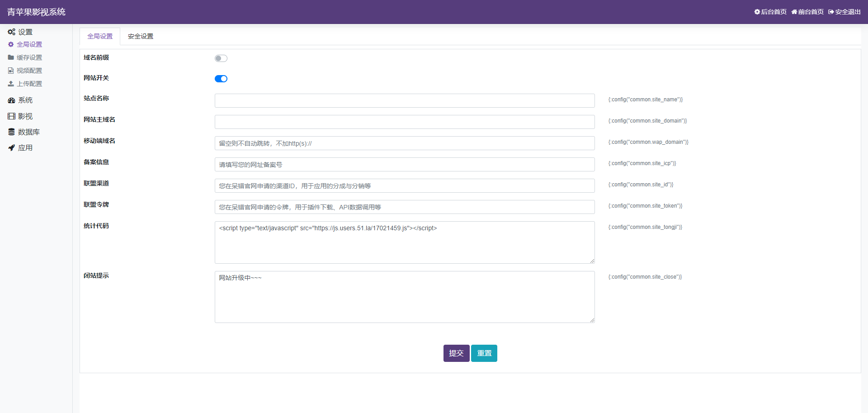Image resolution: width=868 pixels, height=413 pixels.
Task: Click inside the 站点名称 input field
Action: (x=405, y=100)
